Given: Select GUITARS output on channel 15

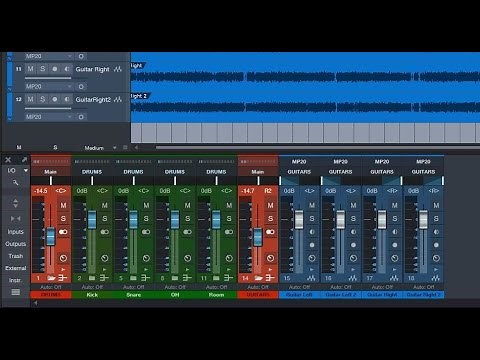Looking at the screenshot, I should 299,172.
